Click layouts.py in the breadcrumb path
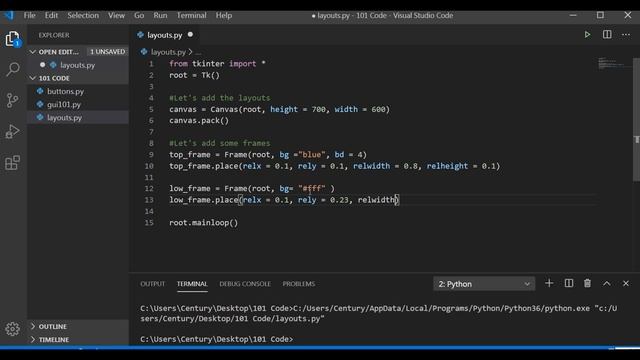 168,52
